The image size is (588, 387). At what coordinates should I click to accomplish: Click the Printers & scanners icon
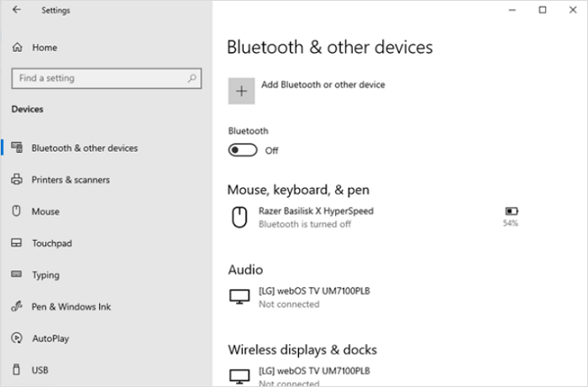coord(16,180)
